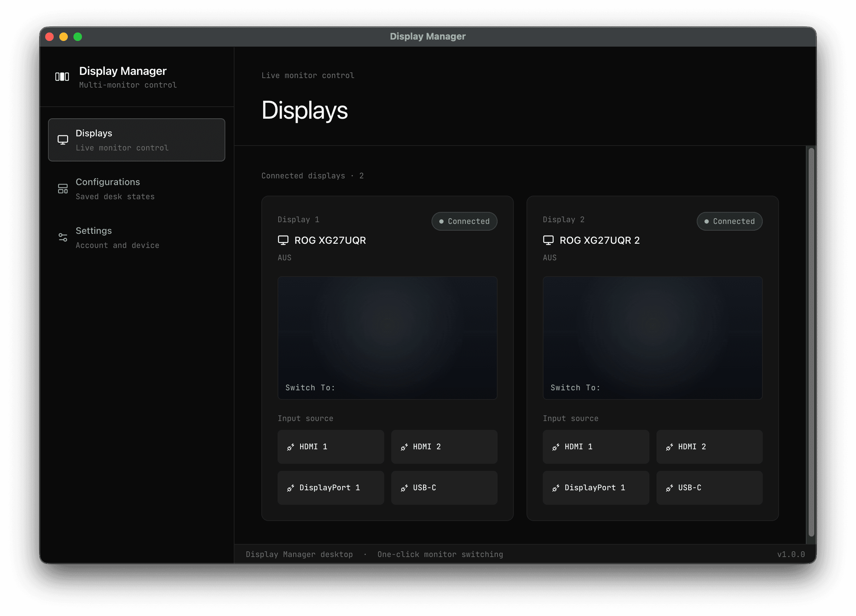The height and width of the screenshot is (616, 856).
Task: Switch Display 2 to USB-C
Action: (x=709, y=488)
